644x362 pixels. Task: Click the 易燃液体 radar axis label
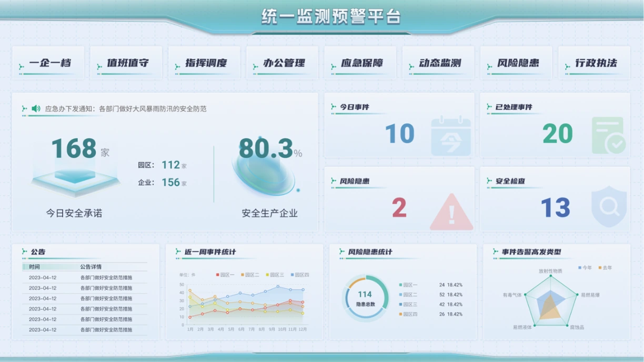pyautogui.click(x=522, y=327)
